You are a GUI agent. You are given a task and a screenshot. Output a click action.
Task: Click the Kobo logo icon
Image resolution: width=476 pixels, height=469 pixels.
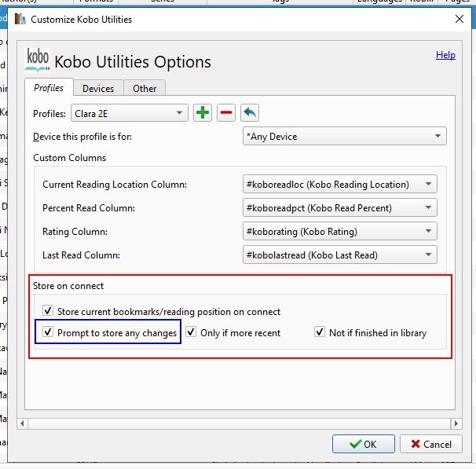37,60
